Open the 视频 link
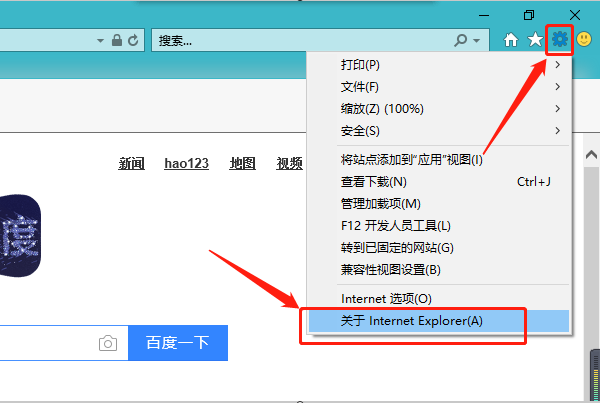 (290, 163)
